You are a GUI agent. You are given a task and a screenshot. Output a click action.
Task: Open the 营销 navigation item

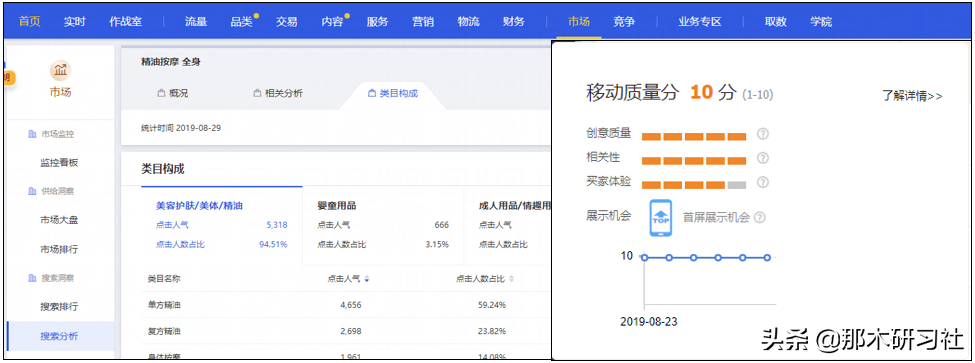click(x=423, y=22)
